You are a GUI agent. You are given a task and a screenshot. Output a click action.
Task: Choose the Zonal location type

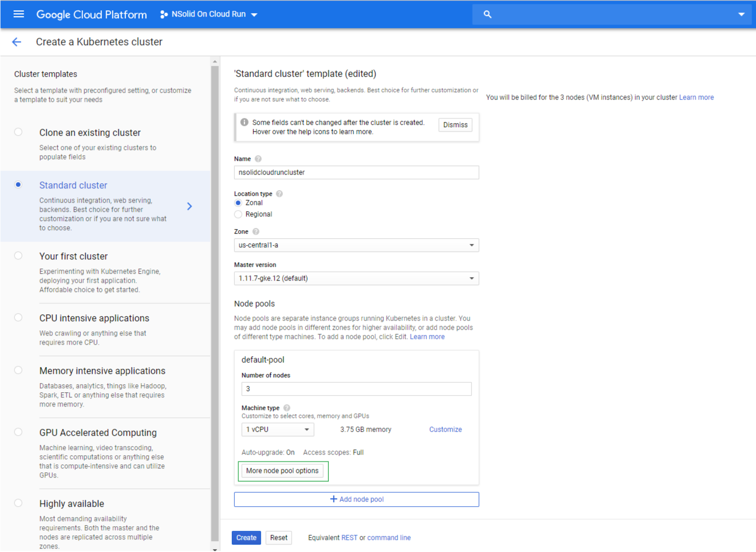coord(238,203)
